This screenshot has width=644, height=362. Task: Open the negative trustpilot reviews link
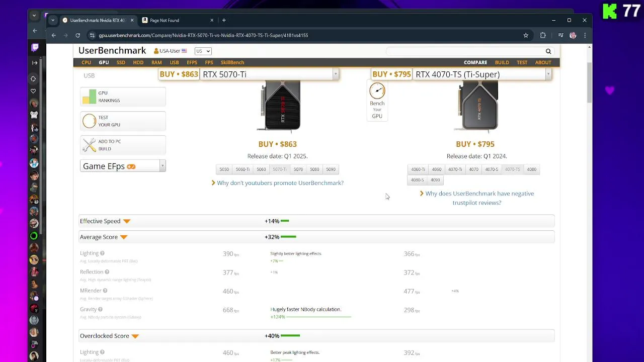(479, 198)
